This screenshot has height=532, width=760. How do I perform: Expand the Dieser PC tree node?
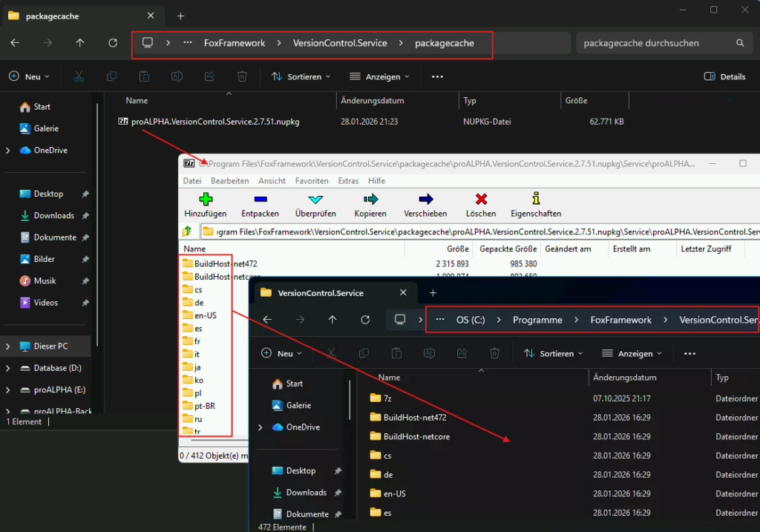click(x=8, y=347)
